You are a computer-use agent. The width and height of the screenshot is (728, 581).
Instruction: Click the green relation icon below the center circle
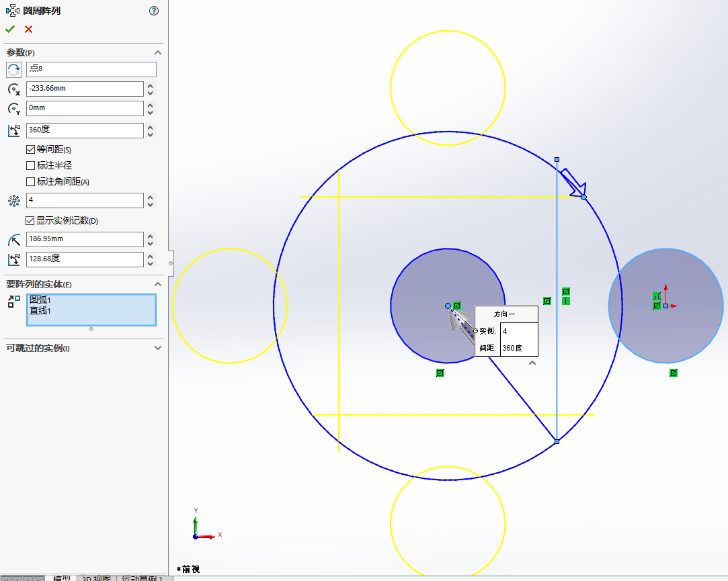tap(440, 373)
